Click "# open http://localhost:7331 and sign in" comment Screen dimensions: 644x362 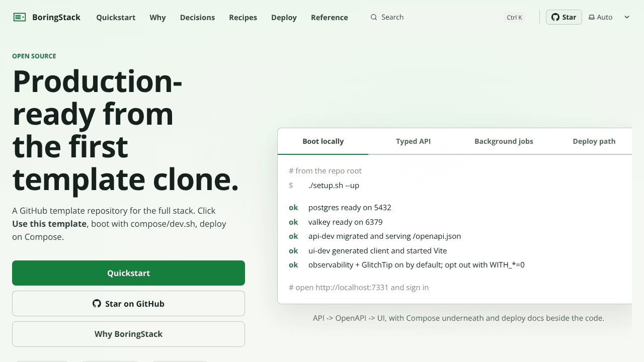[359, 288]
